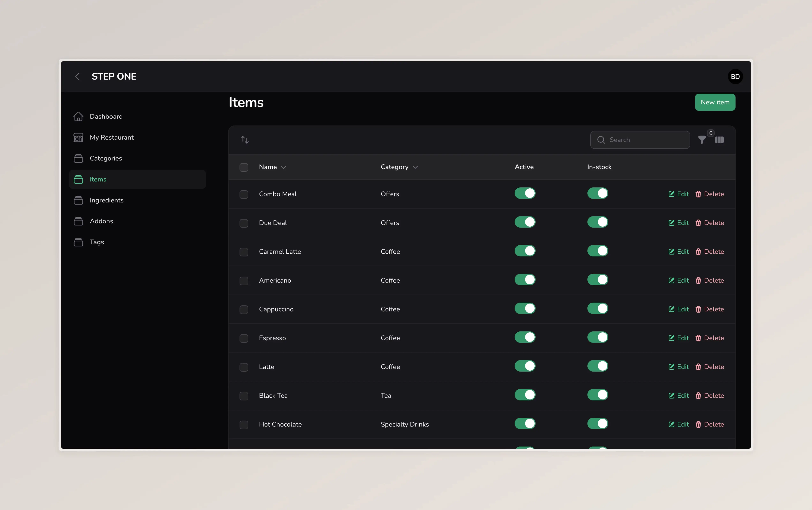Toggle Active for Espresso
Image resolution: width=812 pixels, height=510 pixels.
[525, 337]
